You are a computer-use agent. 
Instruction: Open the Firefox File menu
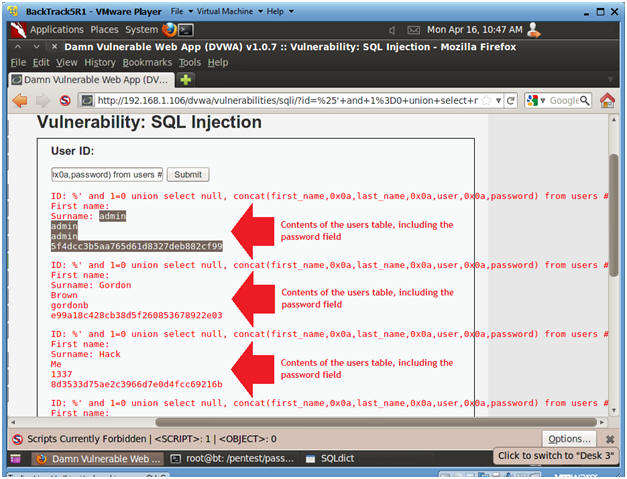pos(18,63)
